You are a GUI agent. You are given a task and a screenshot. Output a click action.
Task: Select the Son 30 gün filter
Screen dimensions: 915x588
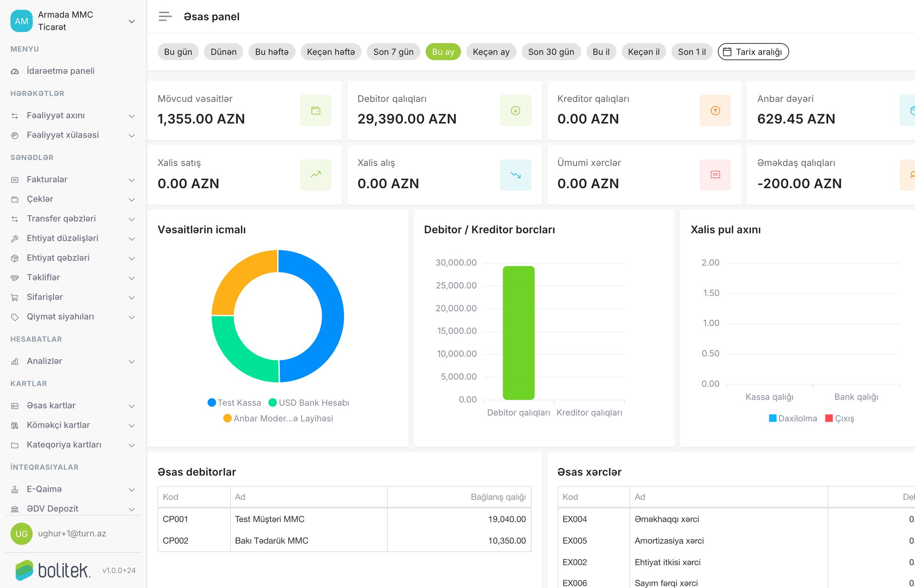tap(551, 52)
